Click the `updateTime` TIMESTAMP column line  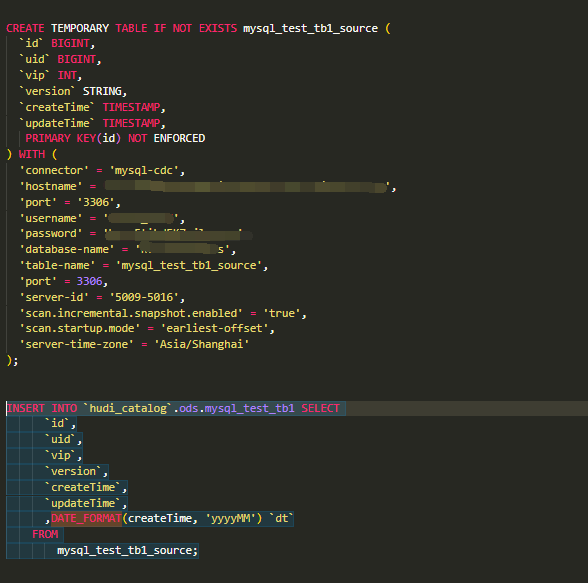92,123
